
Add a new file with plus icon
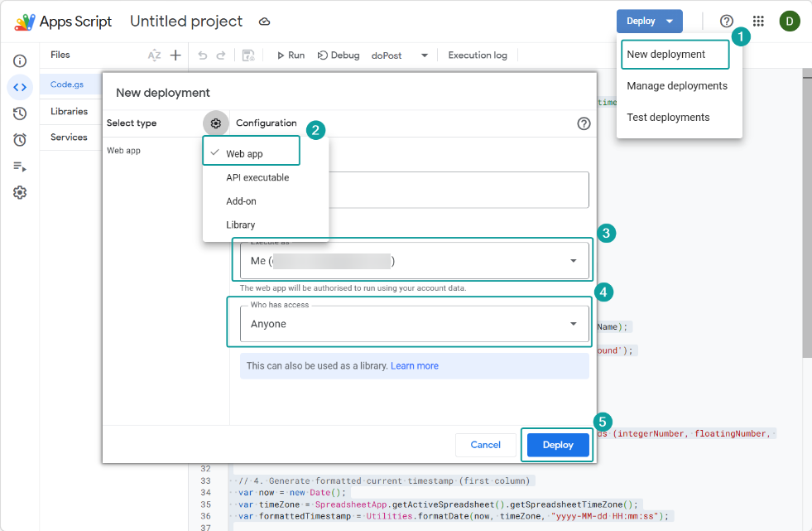175,56
